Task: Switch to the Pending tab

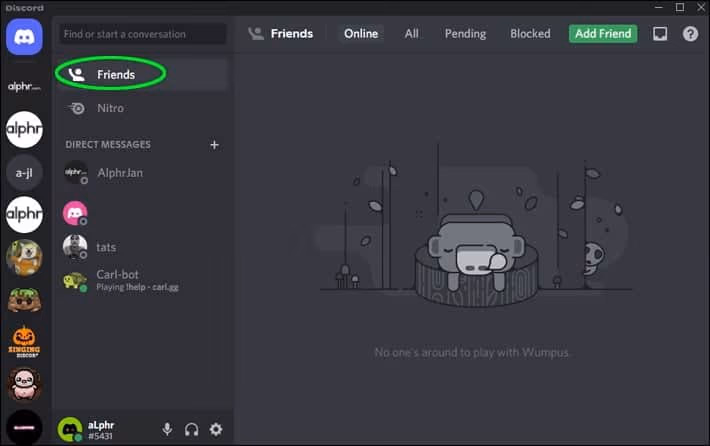Action: tap(465, 34)
